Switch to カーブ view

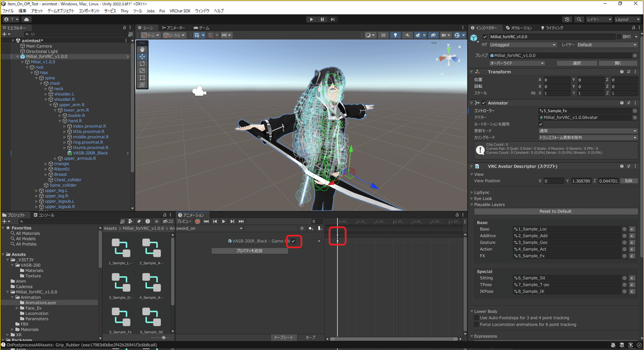pos(311,338)
